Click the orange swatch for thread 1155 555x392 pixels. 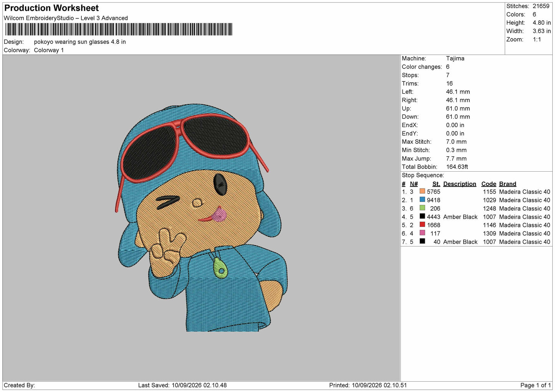[x=422, y=191]
